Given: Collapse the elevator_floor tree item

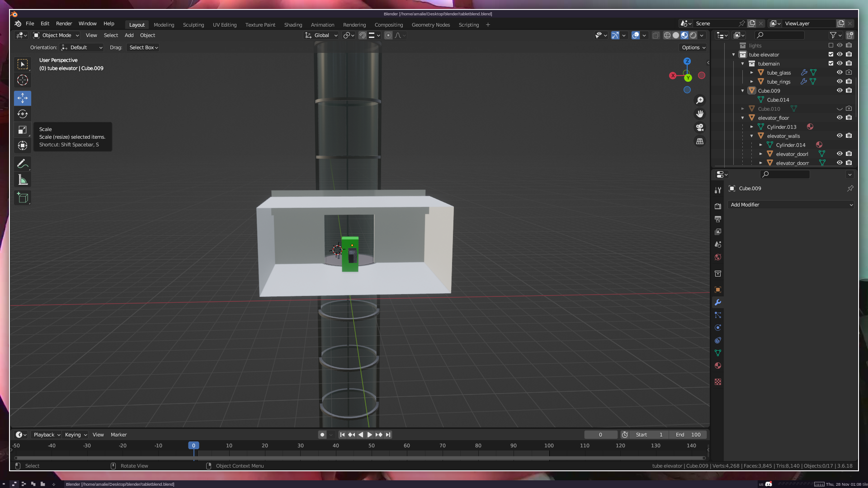Looking at the screenshot, I should coord(743,118).
